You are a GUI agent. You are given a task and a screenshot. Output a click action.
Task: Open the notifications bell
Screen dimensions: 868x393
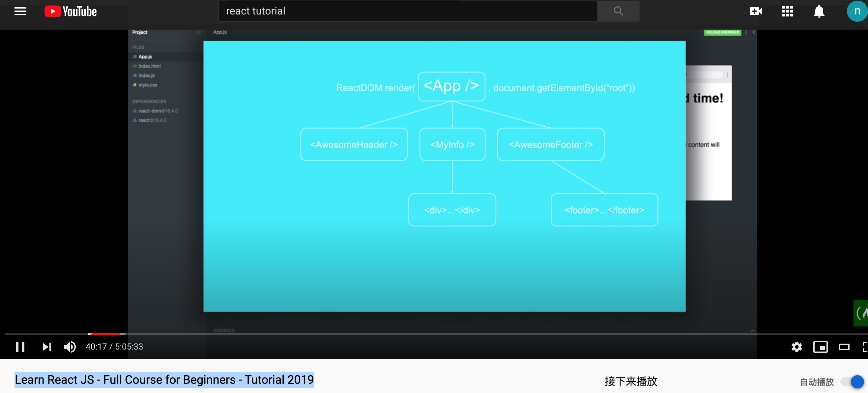(819, 12)
